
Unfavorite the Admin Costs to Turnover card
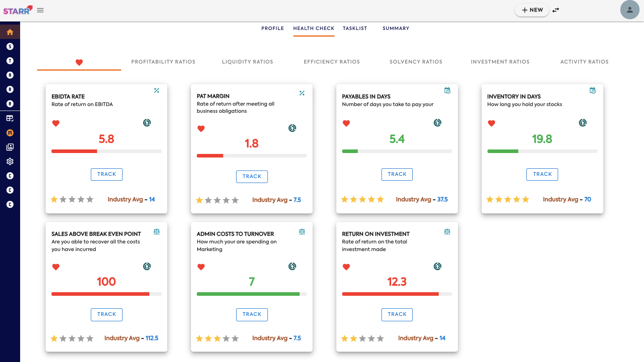(x=201, y=267)
